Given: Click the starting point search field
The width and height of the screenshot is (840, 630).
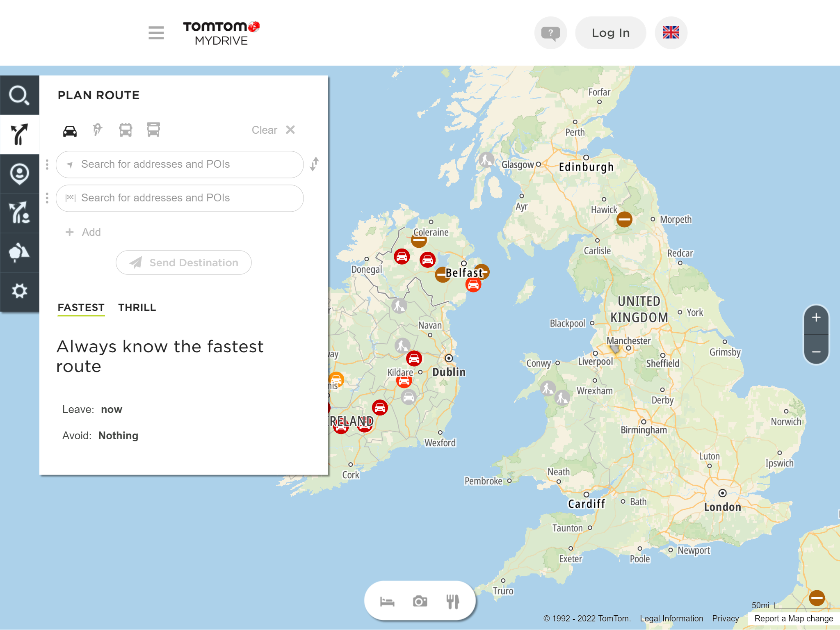Looking at the screenshot, I should (x=180, y=164).
